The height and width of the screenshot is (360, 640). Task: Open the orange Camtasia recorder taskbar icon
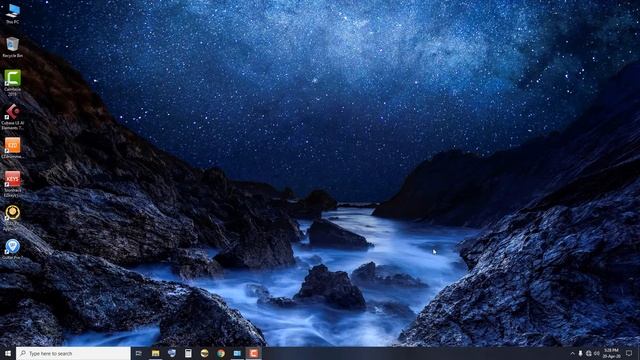pos(253,353)
